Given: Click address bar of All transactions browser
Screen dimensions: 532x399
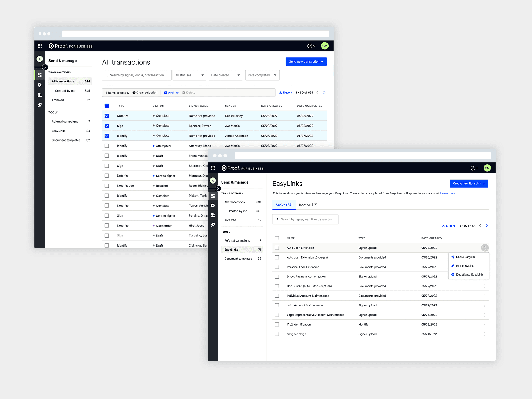Looking at the screenshot, I should 196,34.
